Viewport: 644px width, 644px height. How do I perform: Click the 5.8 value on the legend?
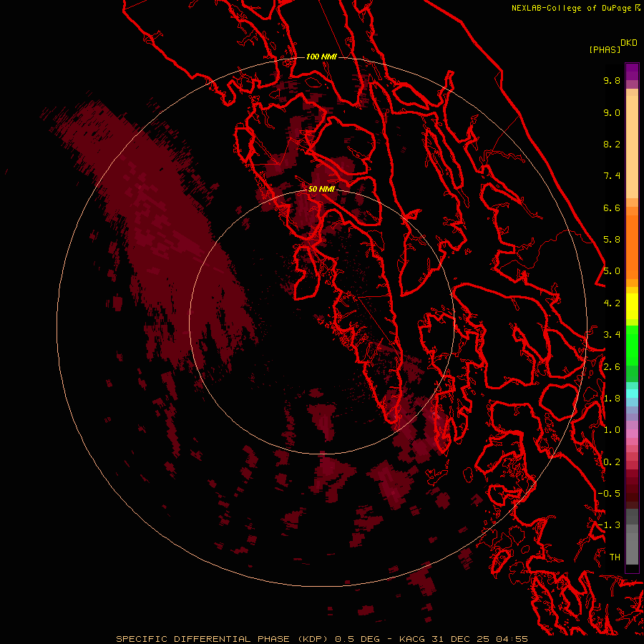tap(612, 240)
